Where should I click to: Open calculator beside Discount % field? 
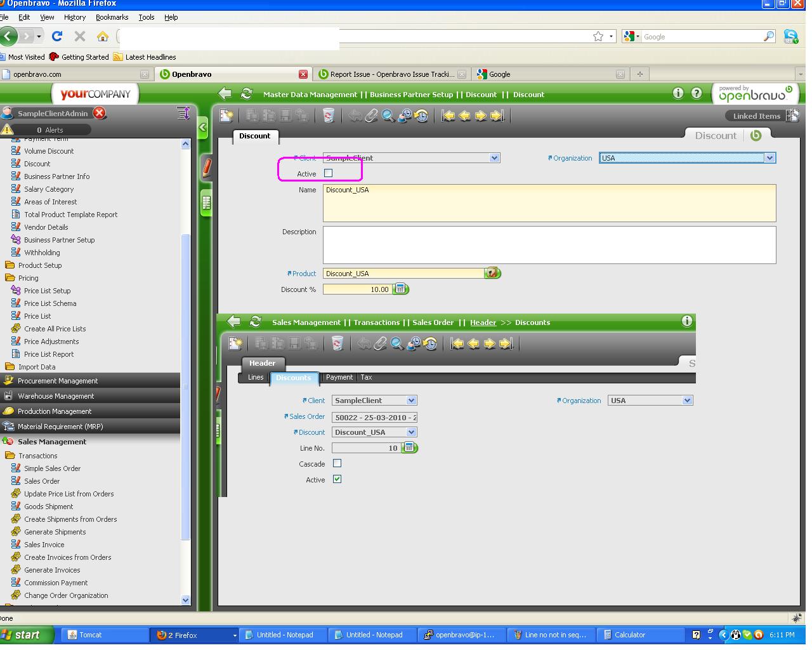tap(401, 289)
